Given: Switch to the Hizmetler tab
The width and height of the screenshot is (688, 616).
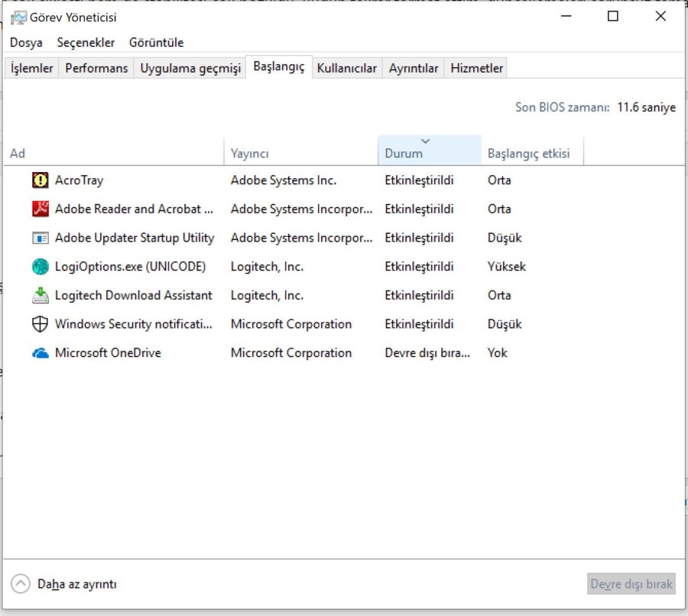Looking at the screenshot, I should 476,68.
